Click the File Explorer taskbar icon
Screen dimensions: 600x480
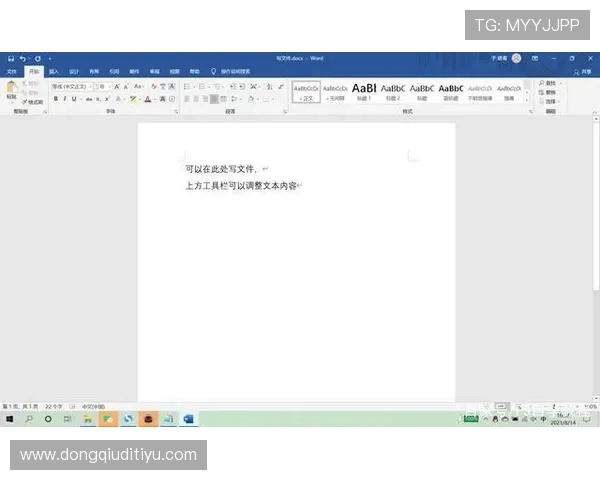(88, 419)
